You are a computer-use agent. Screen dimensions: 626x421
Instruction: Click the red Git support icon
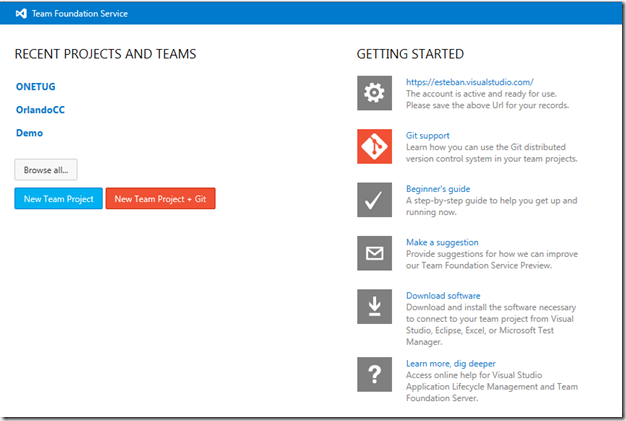pyautogui.click(x=374, y=146)
